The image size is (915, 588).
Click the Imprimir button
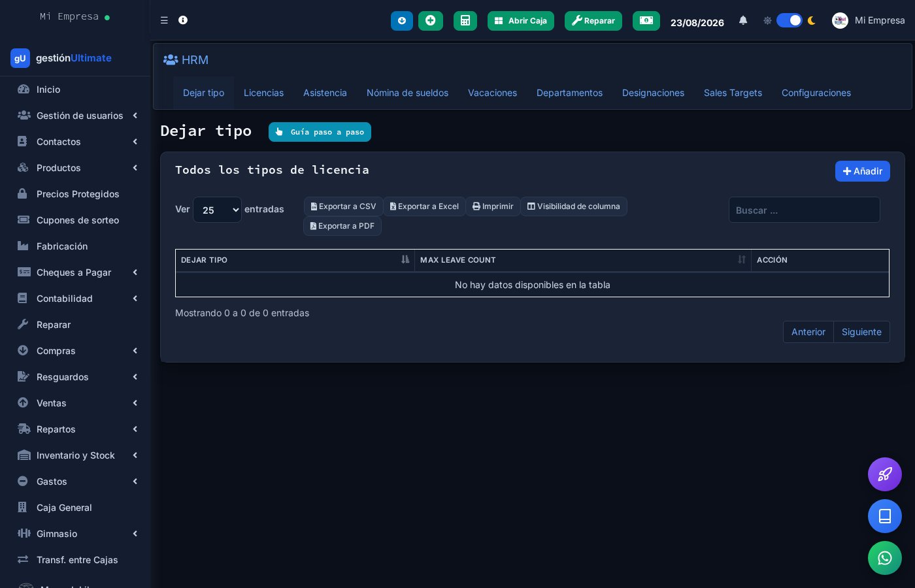click(493, 206)
